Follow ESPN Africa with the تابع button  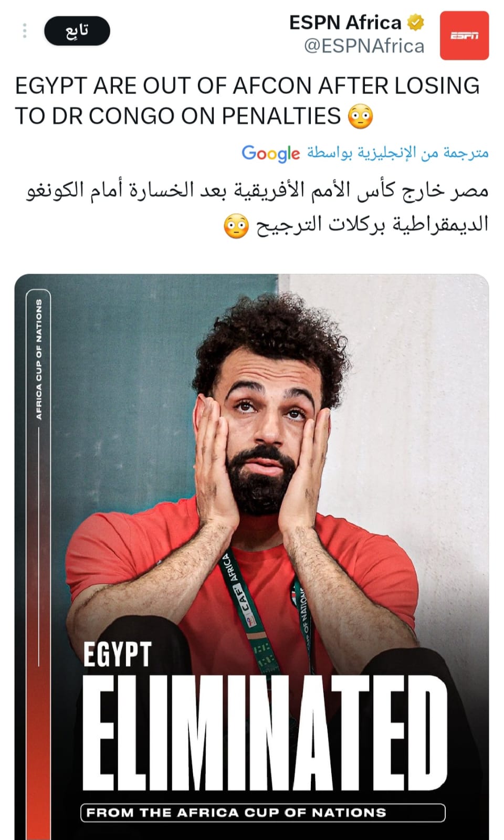click(77, 31)
